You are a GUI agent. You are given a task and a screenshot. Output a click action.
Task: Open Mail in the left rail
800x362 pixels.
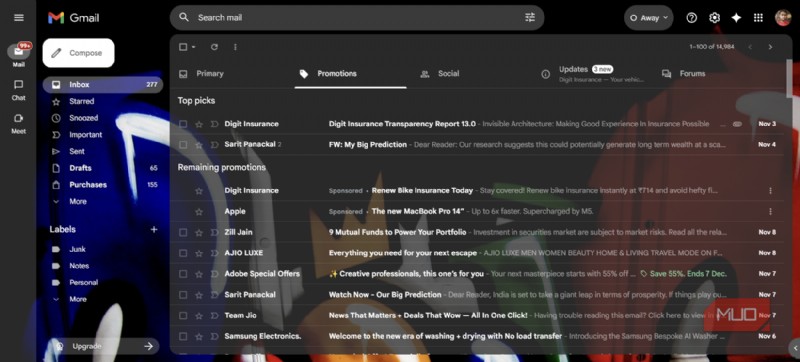coord(18,55)
